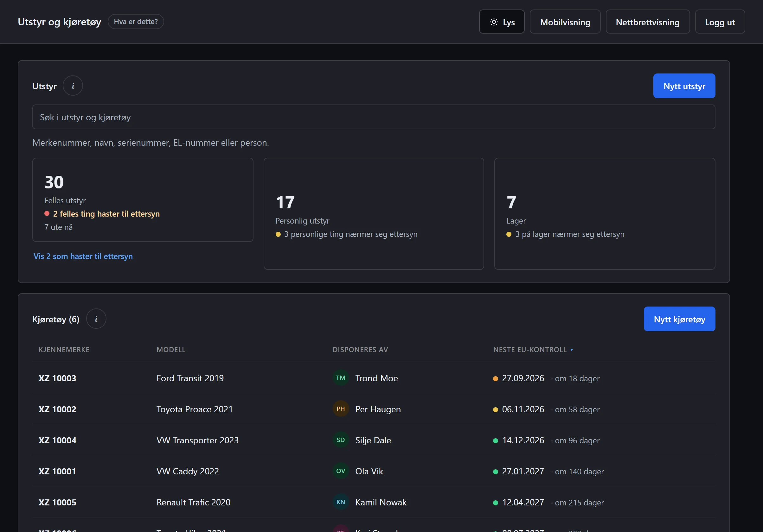Select license plate XZ 10002
The height and width of the screenshot is (532, 763).
(57, 409)
